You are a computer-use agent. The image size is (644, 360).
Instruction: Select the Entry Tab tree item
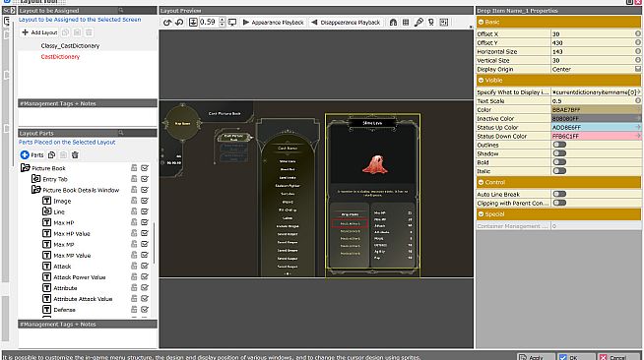pos(55,179)
